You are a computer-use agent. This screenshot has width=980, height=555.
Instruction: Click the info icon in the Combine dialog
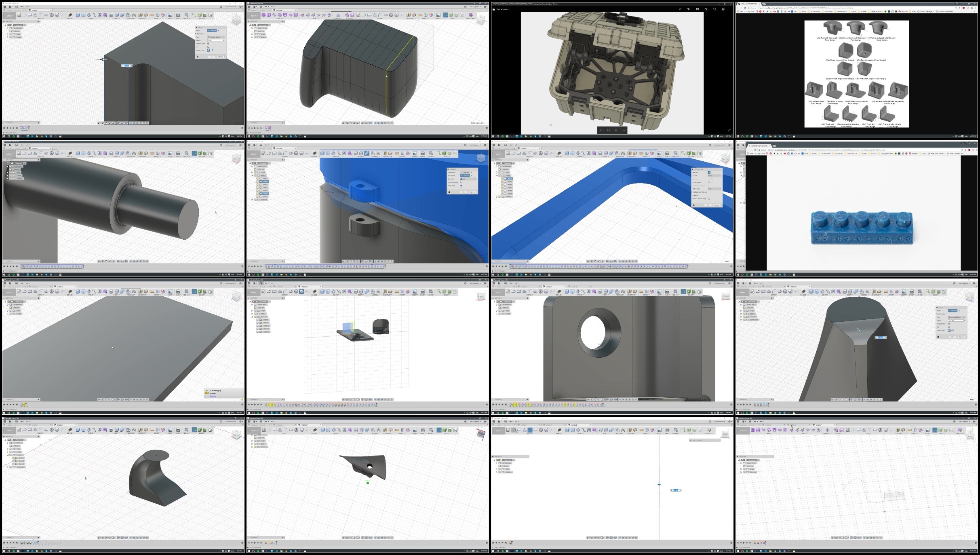click(449, 192)
